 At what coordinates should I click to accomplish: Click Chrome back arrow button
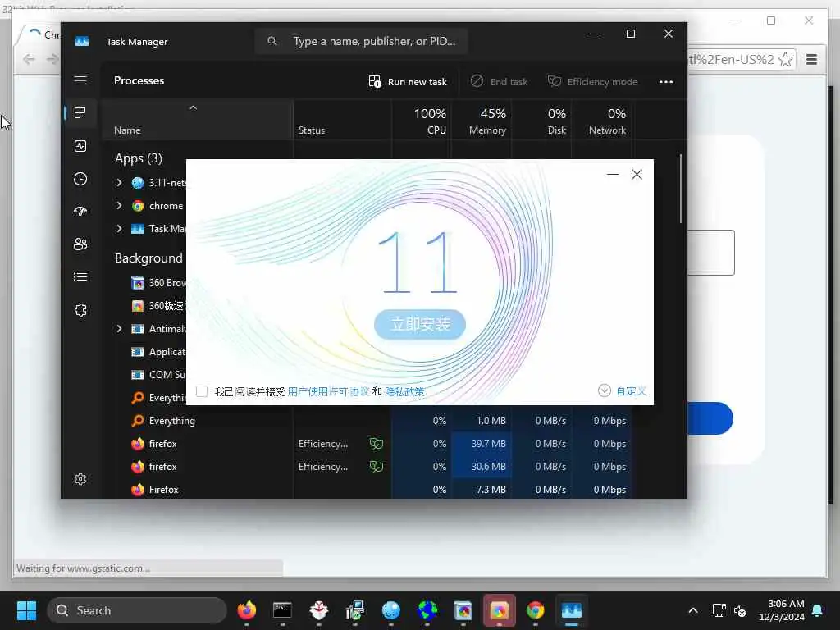[x=29, y=59]
